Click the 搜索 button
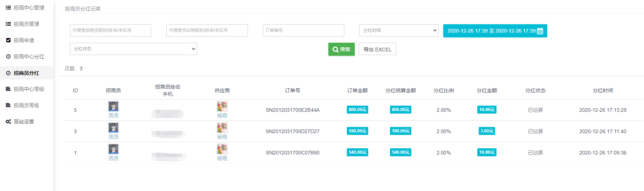This screenshot has width=644, height=191. click(341, 50)
